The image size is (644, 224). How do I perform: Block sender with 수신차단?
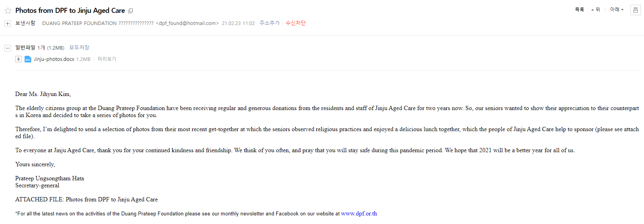coord(296,23)
